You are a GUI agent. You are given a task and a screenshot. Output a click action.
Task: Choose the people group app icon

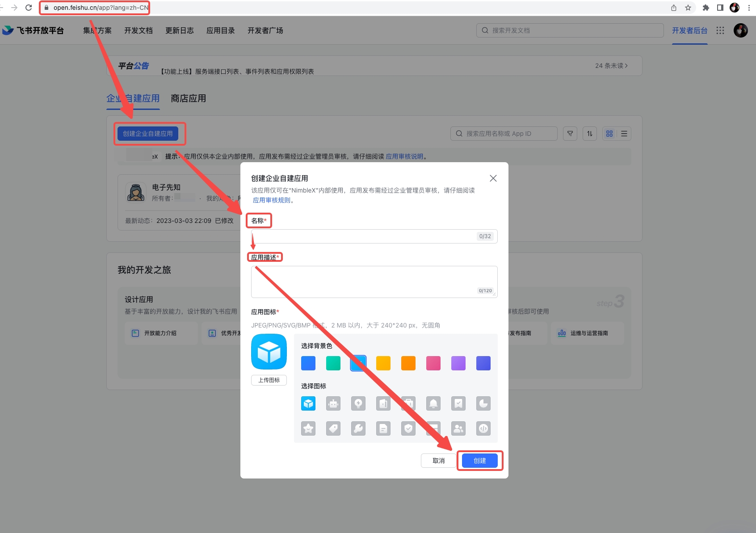pos(458,428)
